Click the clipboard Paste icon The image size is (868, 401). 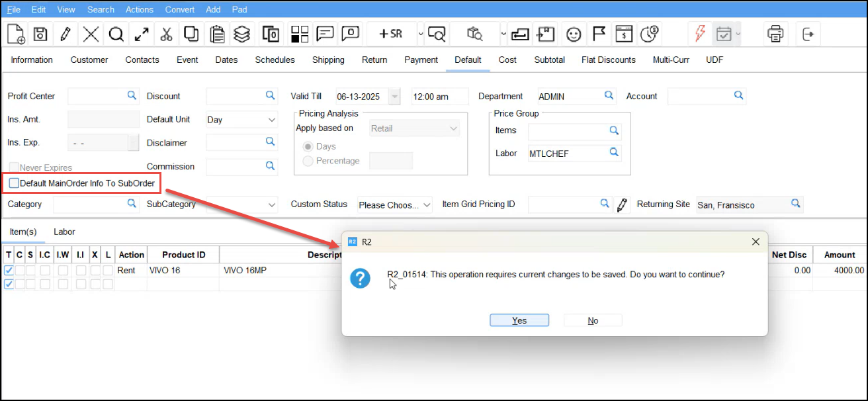216,34
